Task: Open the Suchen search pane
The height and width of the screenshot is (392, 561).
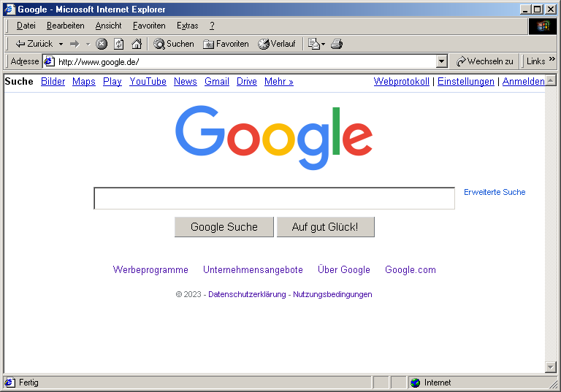Action: click(174, 44)
